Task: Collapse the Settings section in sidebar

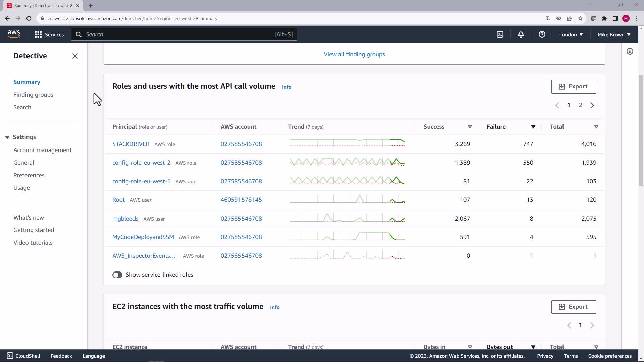Action: (7, 137)
